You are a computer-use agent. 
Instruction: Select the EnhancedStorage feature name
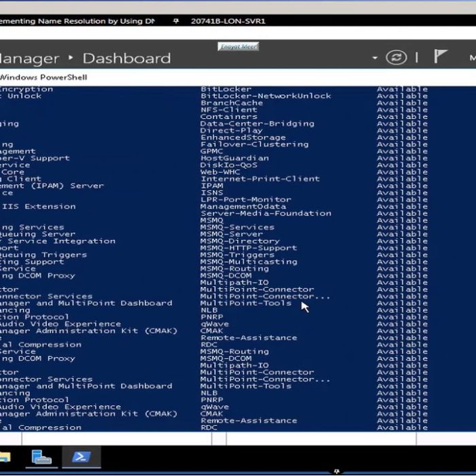pos(243,137)
